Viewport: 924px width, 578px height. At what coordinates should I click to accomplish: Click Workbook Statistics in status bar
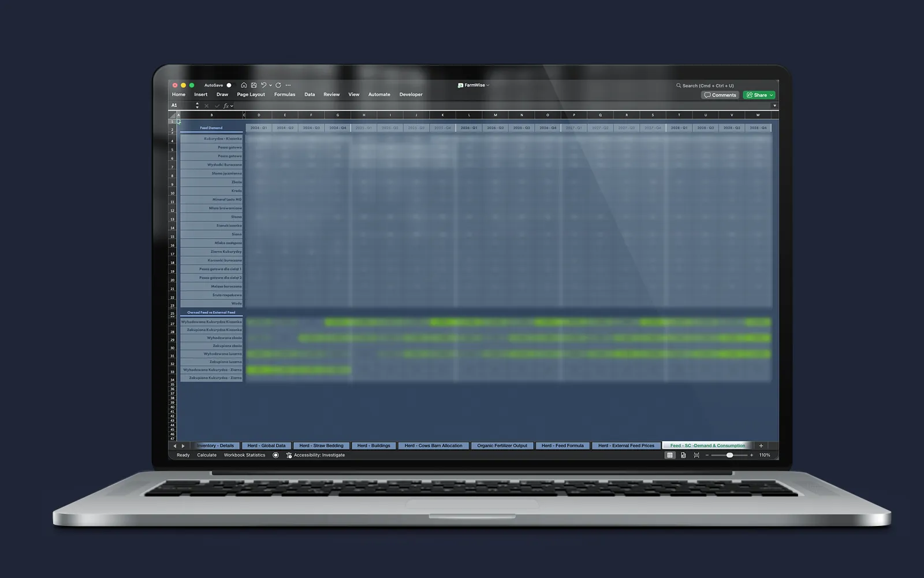tap(244, 455)
